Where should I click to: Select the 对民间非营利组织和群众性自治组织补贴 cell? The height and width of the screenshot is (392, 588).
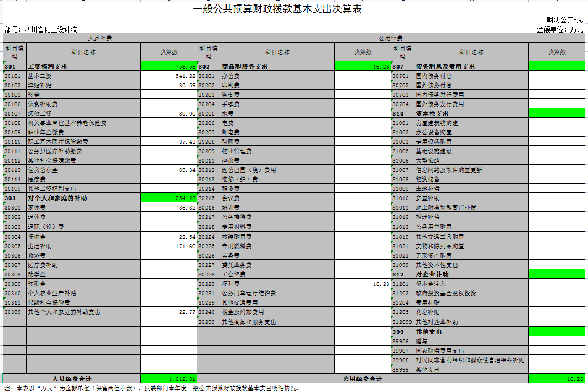click(x=471, y=360)
